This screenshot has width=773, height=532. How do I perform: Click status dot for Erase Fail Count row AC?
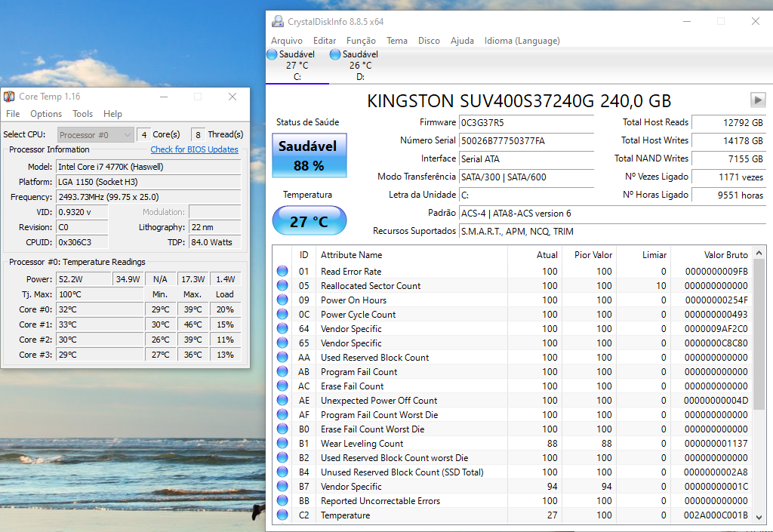point(282,386)
